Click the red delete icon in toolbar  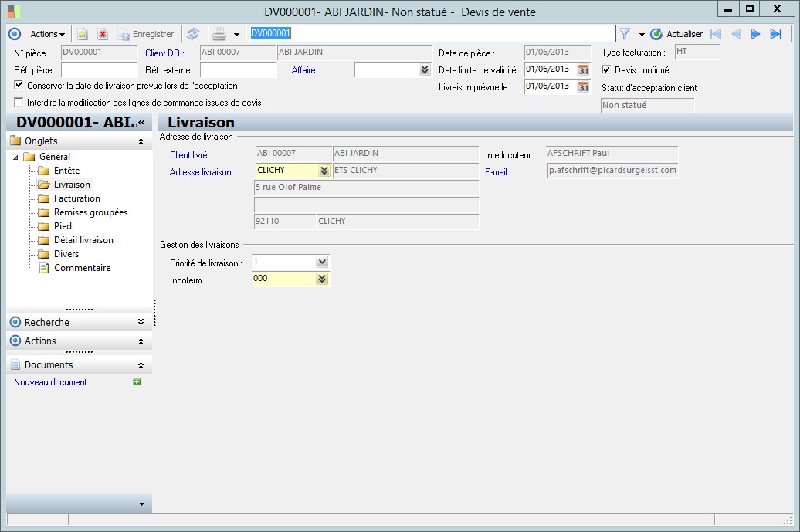tap(102, 35)
